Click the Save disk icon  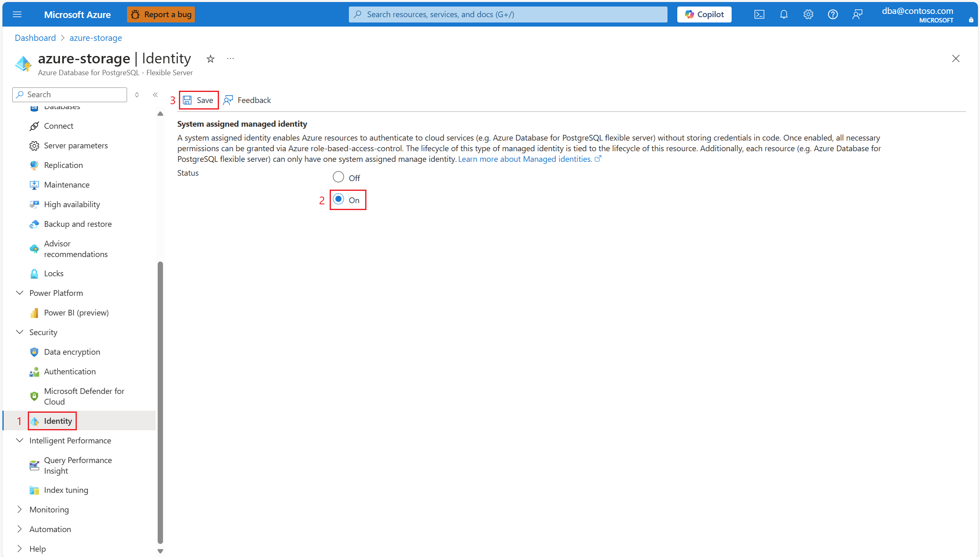tap(188, 100)
